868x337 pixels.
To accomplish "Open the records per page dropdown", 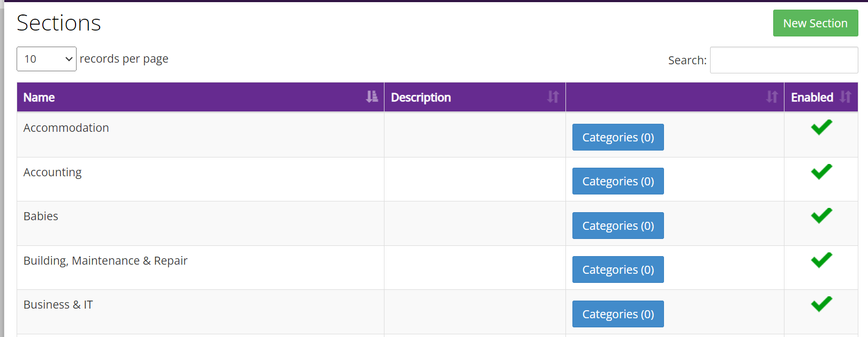I will pyautogui.click(x=47, y=59).
